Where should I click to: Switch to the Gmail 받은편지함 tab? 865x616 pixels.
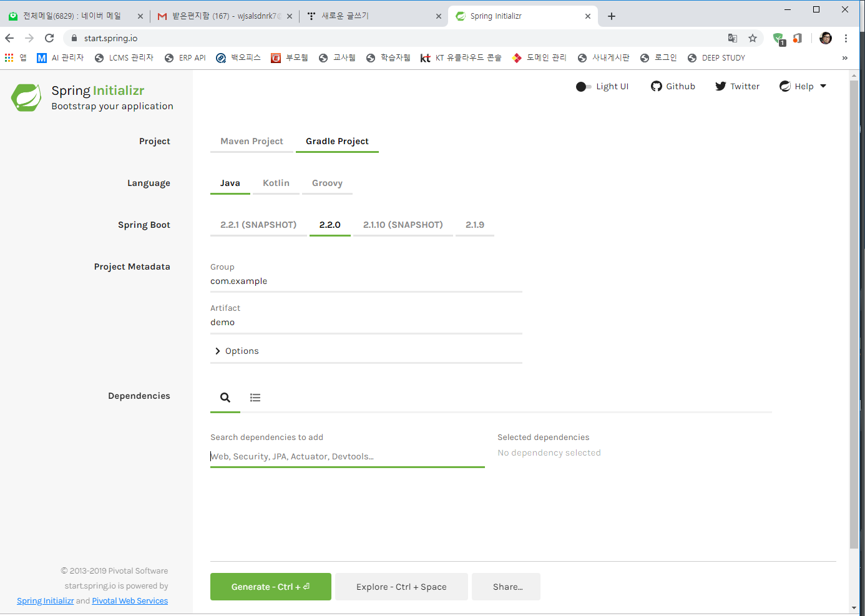tap(224, 16)
